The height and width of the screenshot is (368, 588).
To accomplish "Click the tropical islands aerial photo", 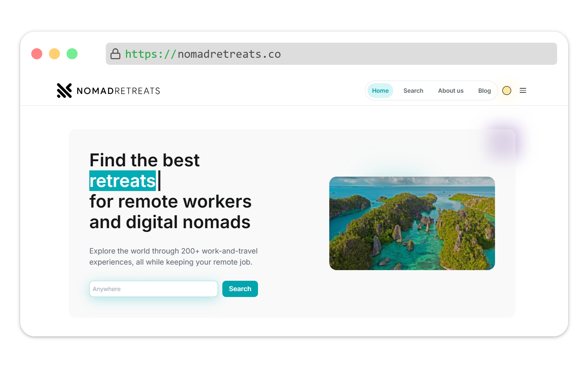I will tap(412, 223).
